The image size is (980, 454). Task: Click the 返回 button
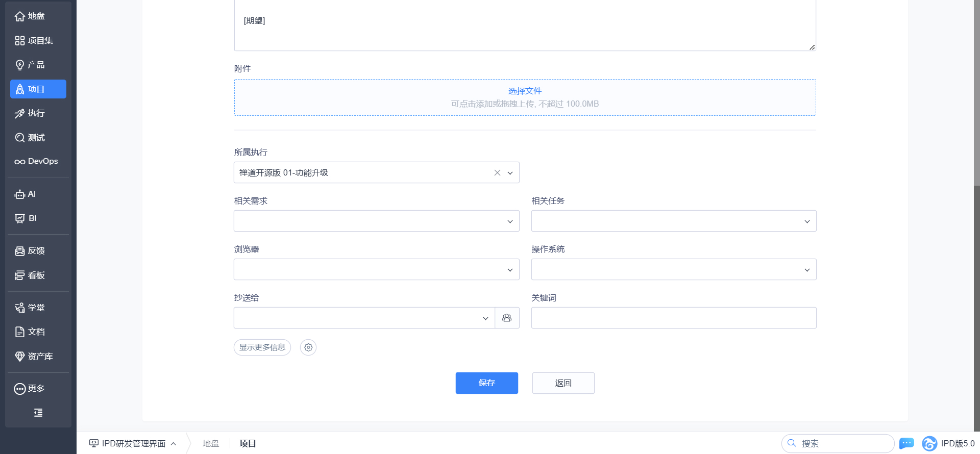click(563, 383)
